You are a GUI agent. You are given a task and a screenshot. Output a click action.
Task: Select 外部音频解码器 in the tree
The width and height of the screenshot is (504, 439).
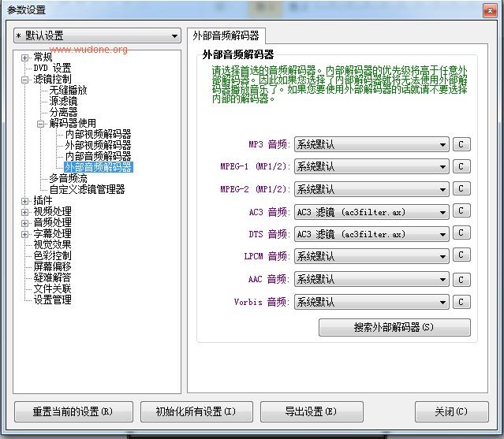(x=99, y=167)
